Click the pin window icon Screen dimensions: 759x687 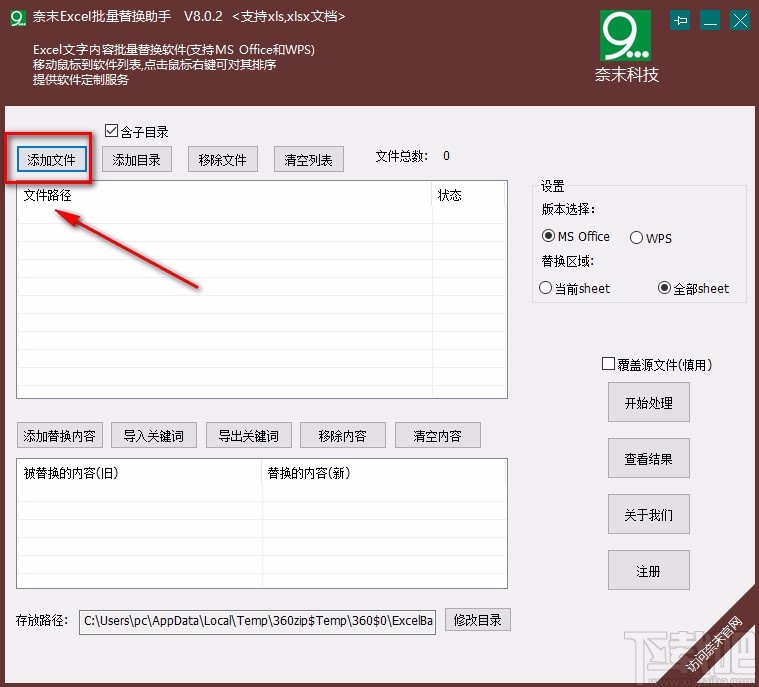[681, 21]
